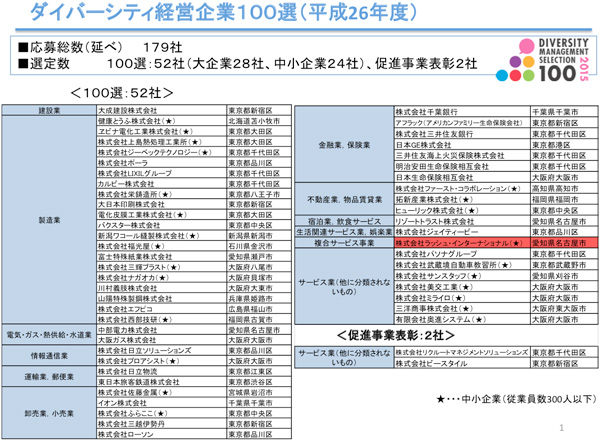Click the 三井住友海上火災保険株式会社 cell

462,156
